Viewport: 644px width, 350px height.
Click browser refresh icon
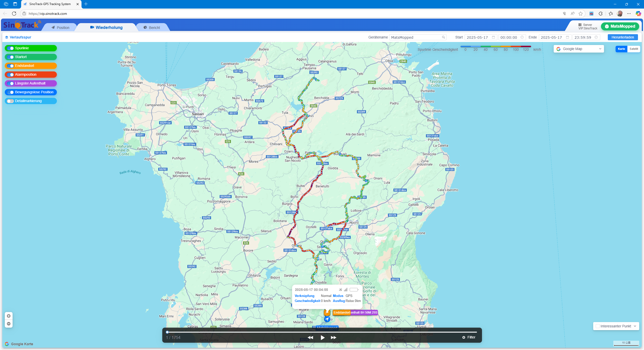[14, 14]
